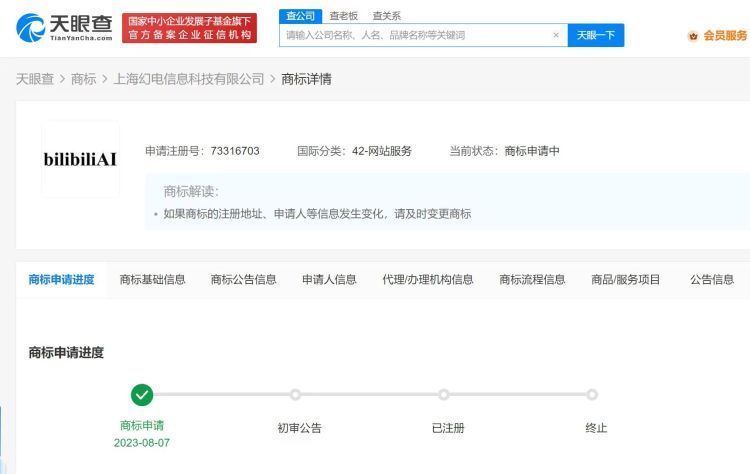Open 上海幻电信息科技有限公司 breadcrumb link

point(189,79)
